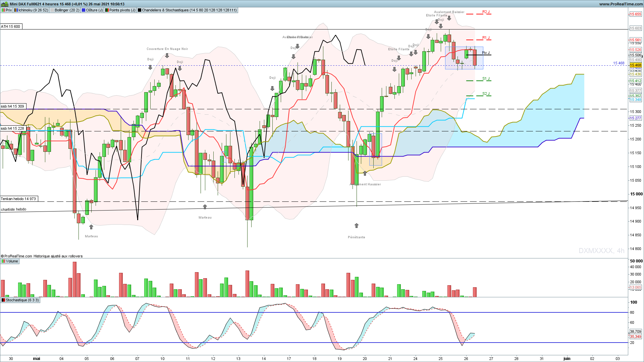644x362 pixels.
Task: Click the Ichimoku indicator color icon
Action: click(x=16, y=10)
